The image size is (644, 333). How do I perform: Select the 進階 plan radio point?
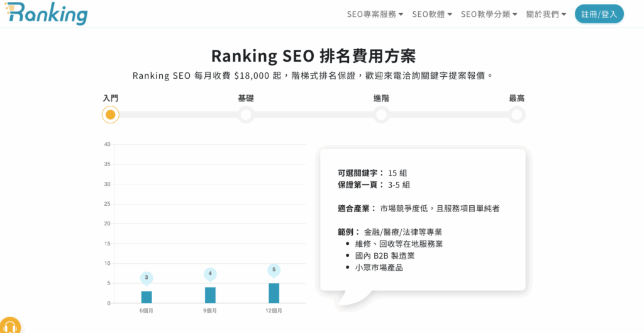coord(381,115)
